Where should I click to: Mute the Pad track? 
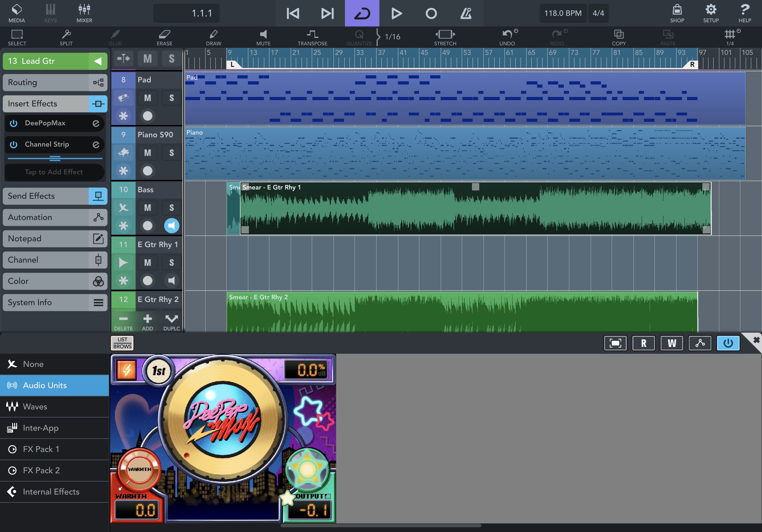[x=147, y=98]
